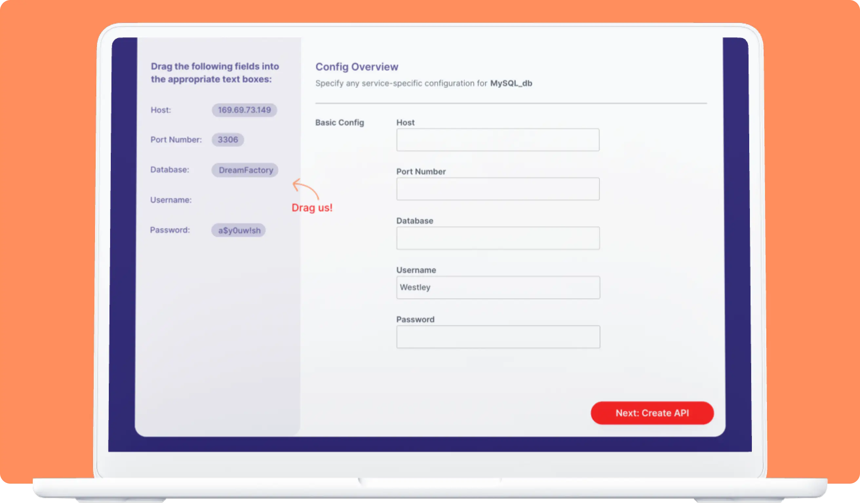Click the 'Username:' label in left panel

[171, 200]
